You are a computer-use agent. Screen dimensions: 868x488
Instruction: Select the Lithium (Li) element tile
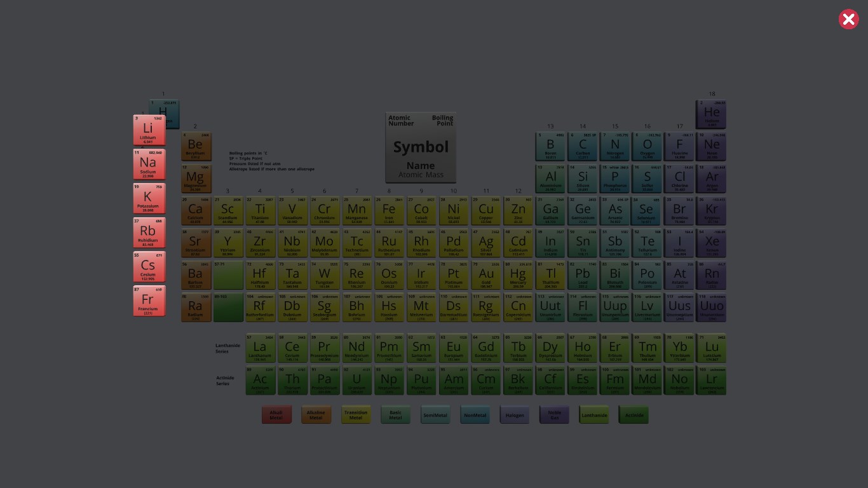pos(149,130)
